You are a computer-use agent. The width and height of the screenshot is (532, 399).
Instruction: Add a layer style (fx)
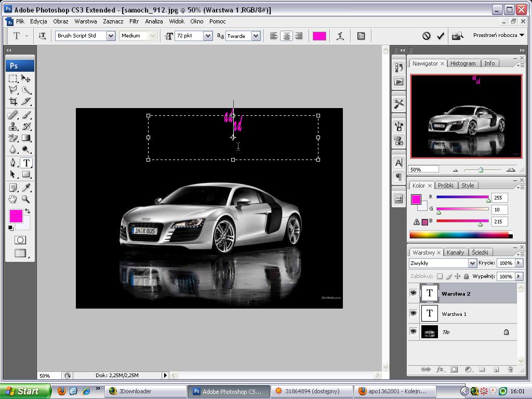tap(440, 369)
